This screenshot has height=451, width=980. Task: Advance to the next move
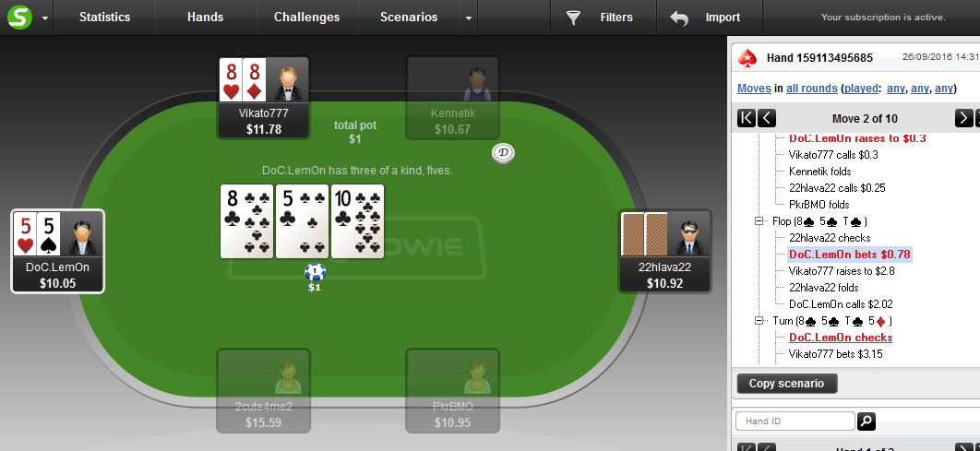[963, 118]
